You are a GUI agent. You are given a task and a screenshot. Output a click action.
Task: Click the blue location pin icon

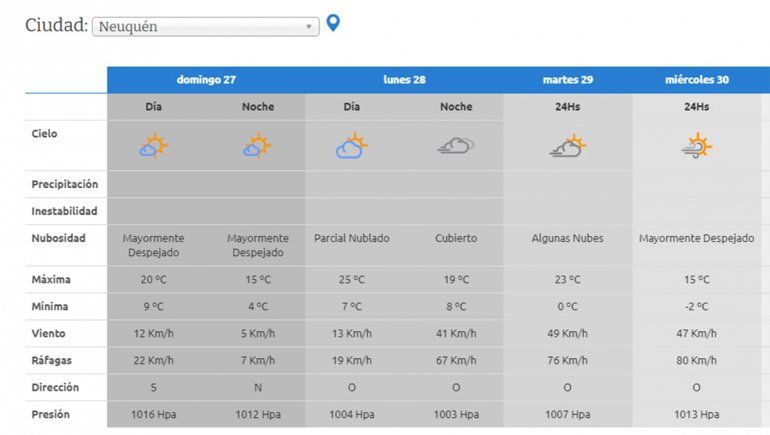pyautogui.click(x=333, y=23)
